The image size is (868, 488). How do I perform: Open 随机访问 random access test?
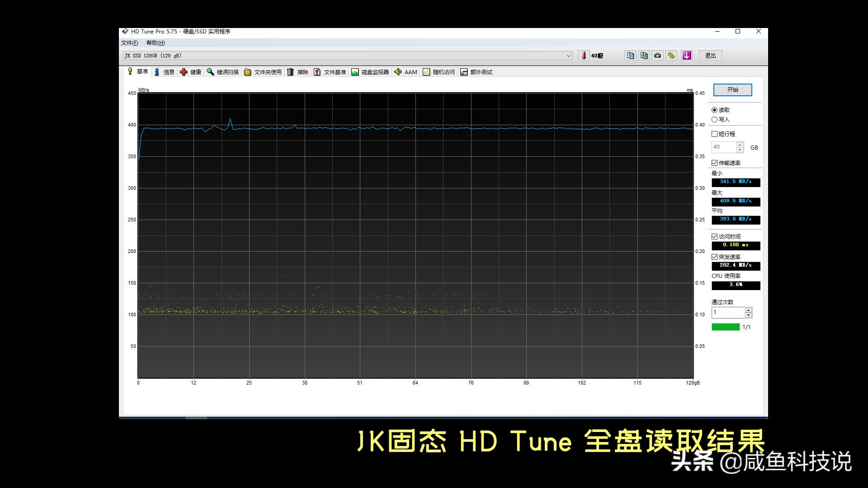426,71
